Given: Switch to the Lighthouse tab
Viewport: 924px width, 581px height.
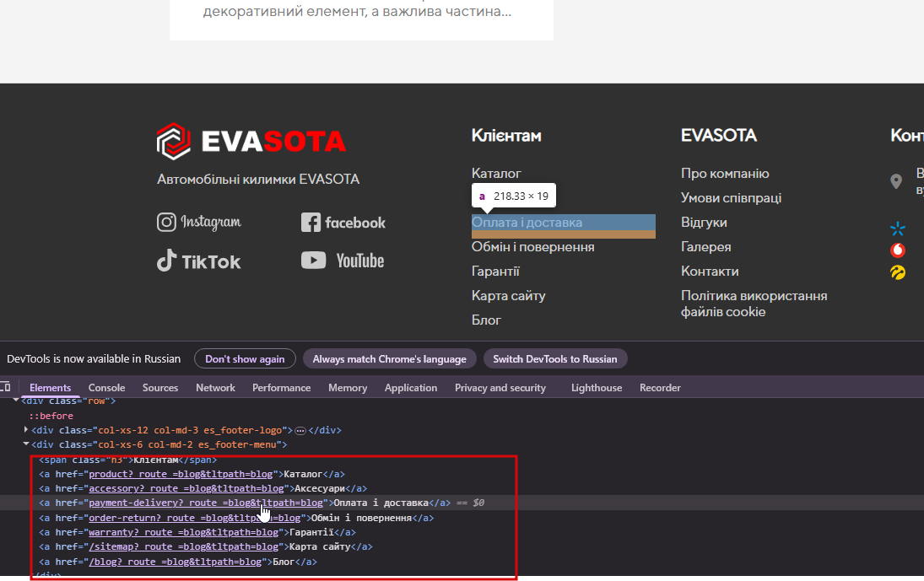Looking at the screenshot, I should 597,387.
